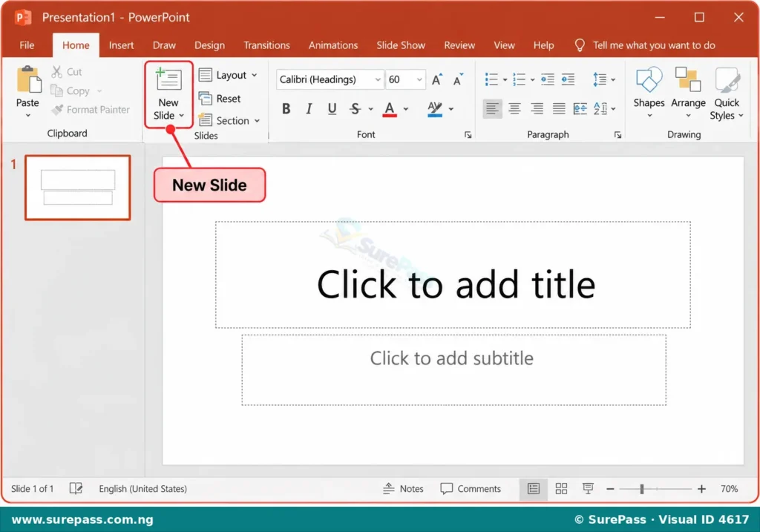This screenshot has height=532, width=760.
Task: Click the 70% zoom level
Action: tap(729, 488)
